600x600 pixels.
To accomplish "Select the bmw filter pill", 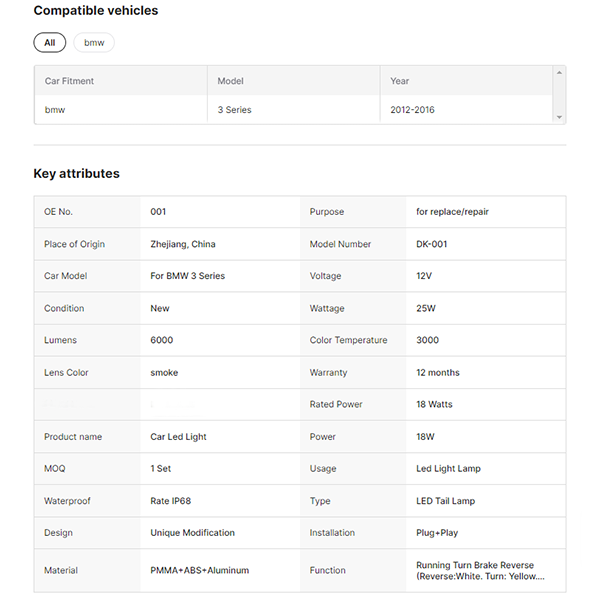I will coord(94,43).
